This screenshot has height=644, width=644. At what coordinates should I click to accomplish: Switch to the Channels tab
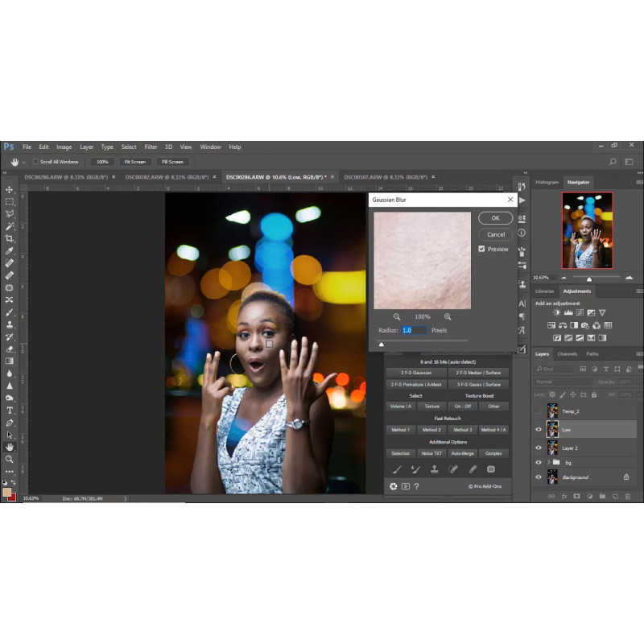568,354
